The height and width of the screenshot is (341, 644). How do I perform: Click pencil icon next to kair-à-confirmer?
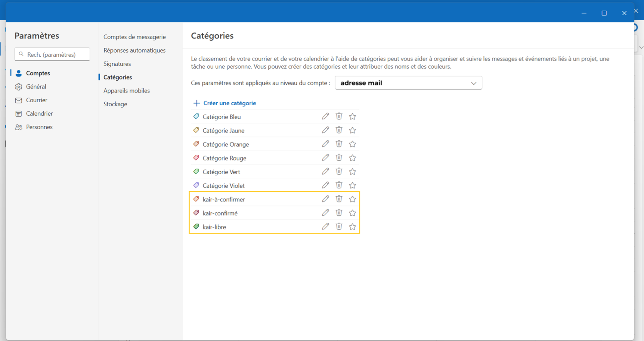pyautogui.click(x=325, y=199)
